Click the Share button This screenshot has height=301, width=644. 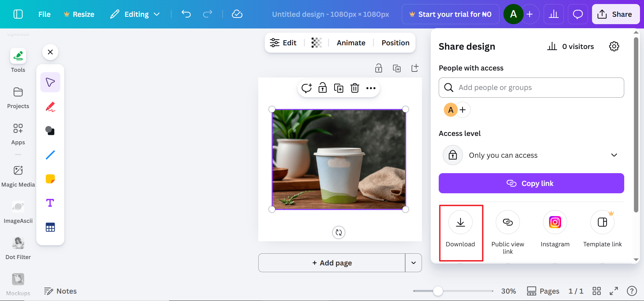616,14
